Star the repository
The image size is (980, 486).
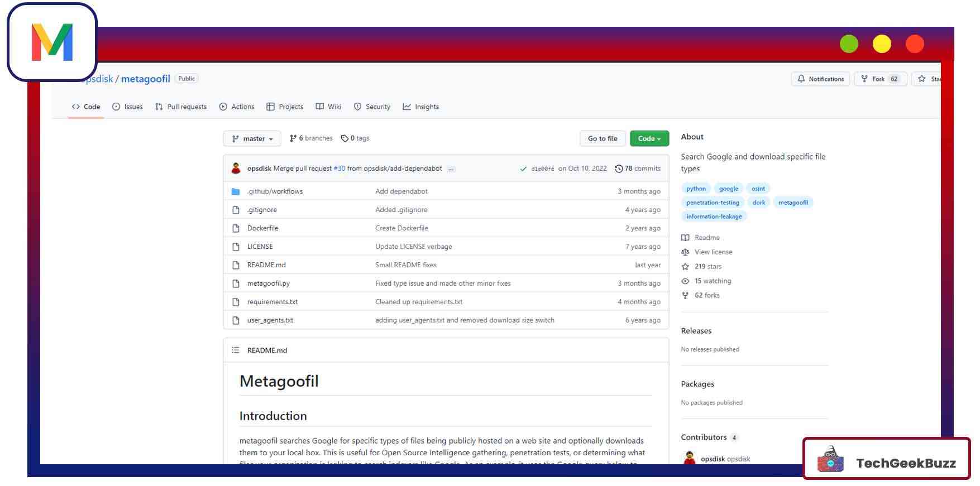(x=927, y=79)
